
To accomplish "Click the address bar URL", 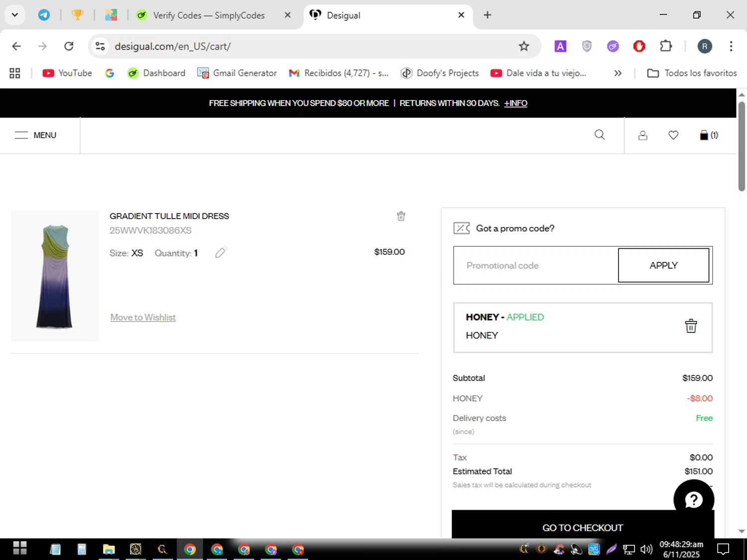I will pyautogui.click(x=173, y=46).
